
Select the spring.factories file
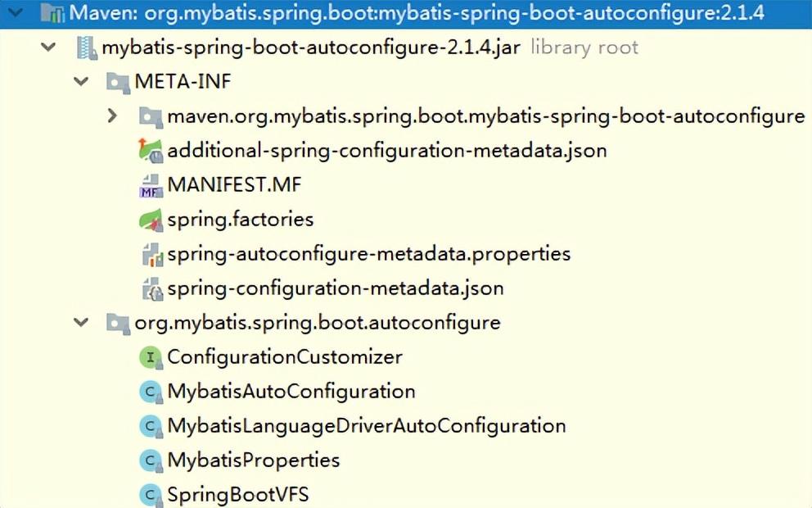[241, 220]
